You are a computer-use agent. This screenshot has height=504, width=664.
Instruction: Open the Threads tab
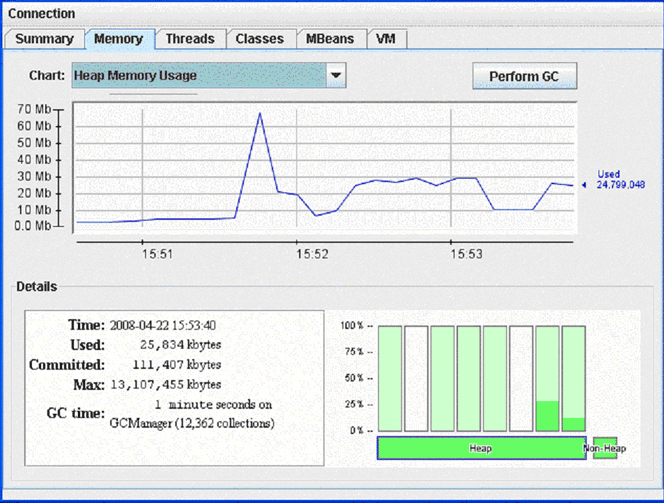[190, 39]
